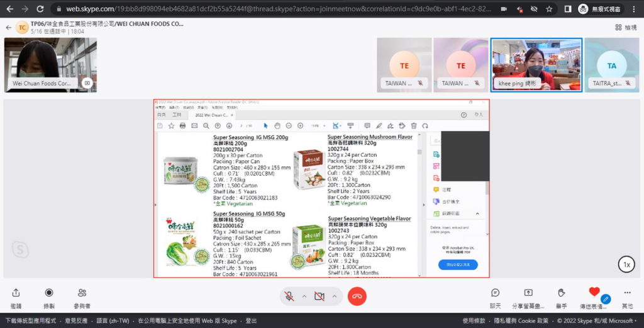
Task: Open 語言 (zh-TW) language setting
Action: [x=113, y=320]
